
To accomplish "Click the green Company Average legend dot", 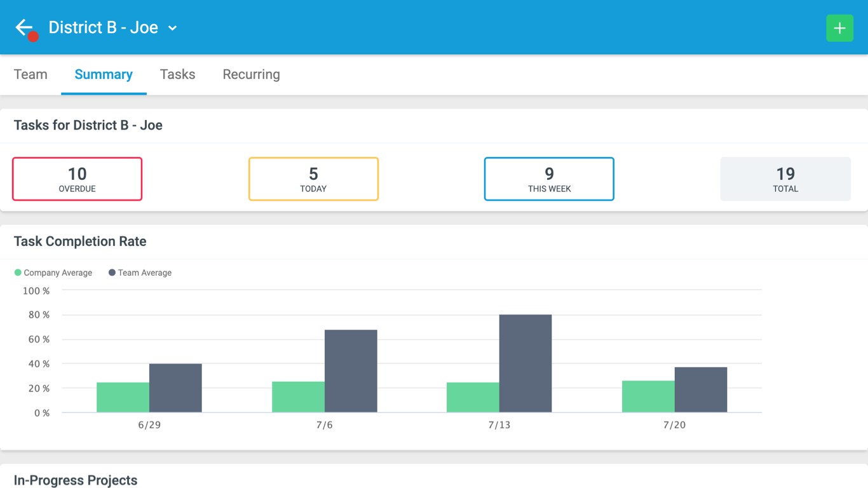I will point(18,273).
